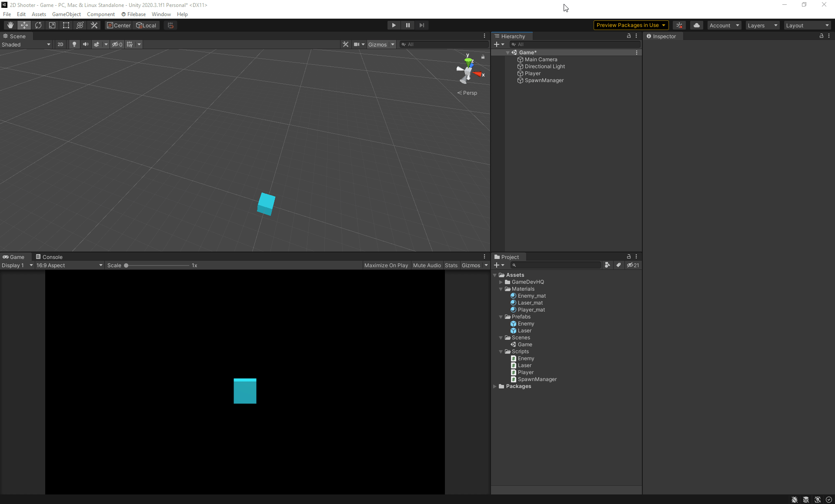Toggle 2D view mode in Scene
Viewport: 835px width, 504px height.
tap(60, 44)
